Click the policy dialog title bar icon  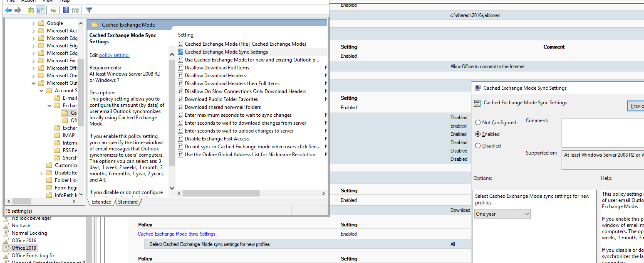click(x=478, y=88)
